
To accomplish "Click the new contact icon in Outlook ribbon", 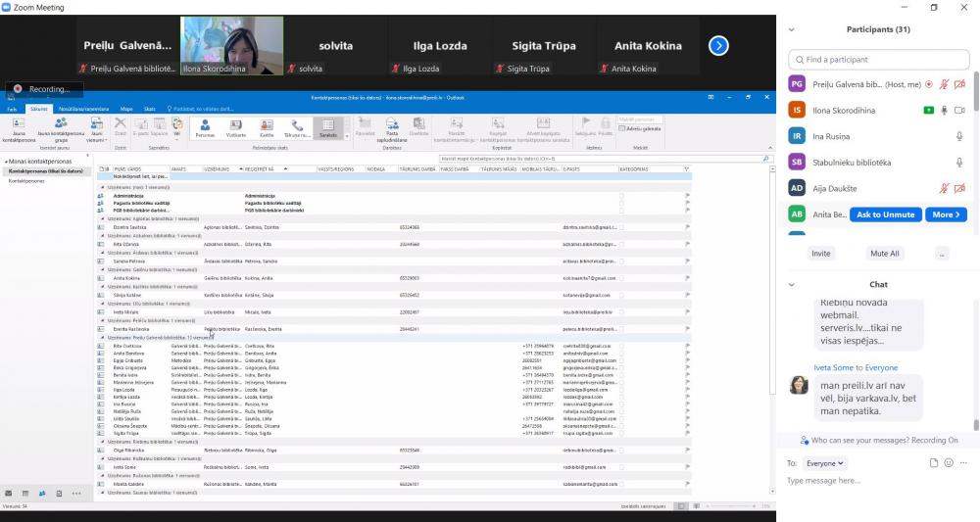I will [x=19, y=123].
